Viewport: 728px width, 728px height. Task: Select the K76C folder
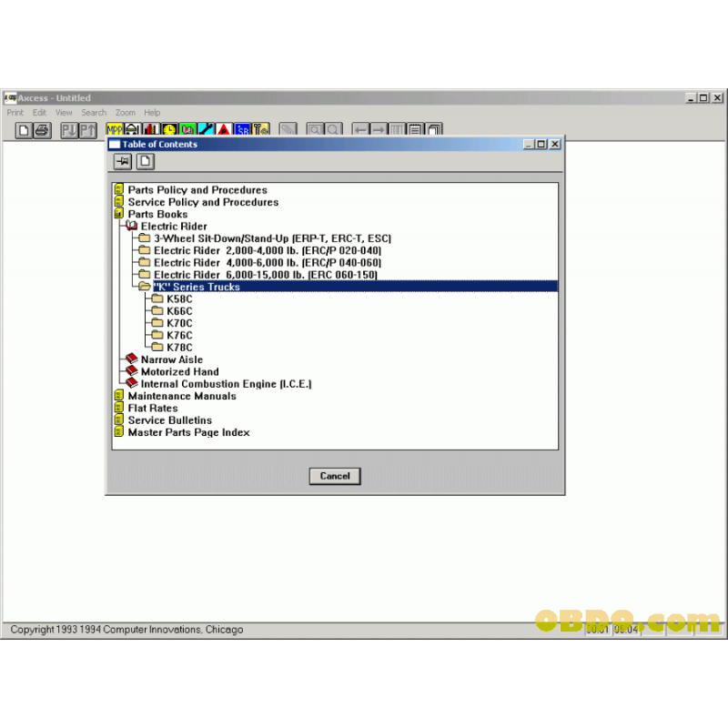click(179, 335)
